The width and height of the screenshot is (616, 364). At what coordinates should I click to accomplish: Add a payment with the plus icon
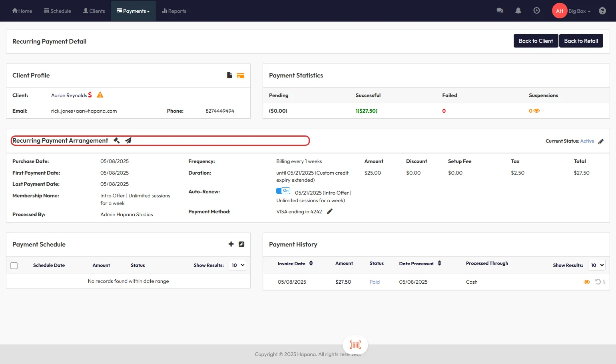coord(231,244)
